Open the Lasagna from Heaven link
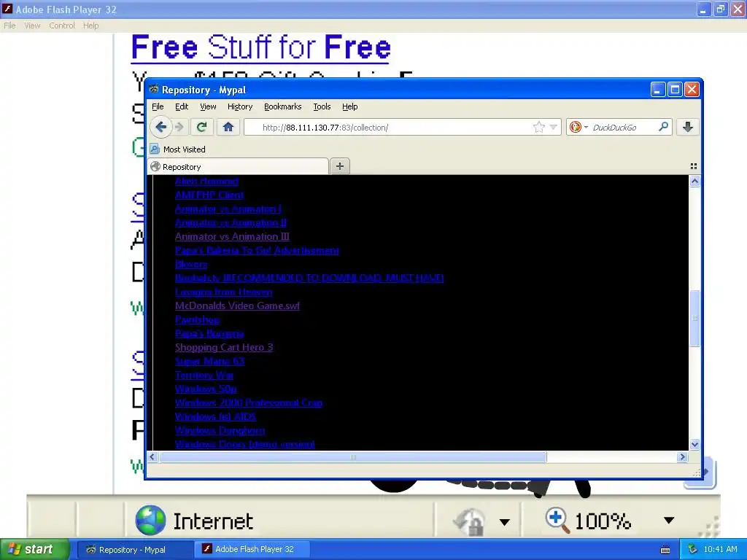The width and height of the screenshot is (747, 560). [223, 292]
